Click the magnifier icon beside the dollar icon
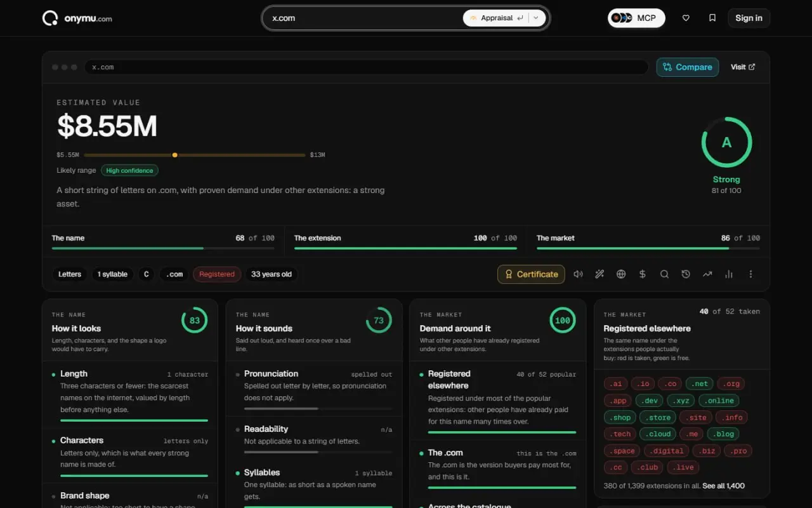The image size is (812, 508). (x=664, y=274)
